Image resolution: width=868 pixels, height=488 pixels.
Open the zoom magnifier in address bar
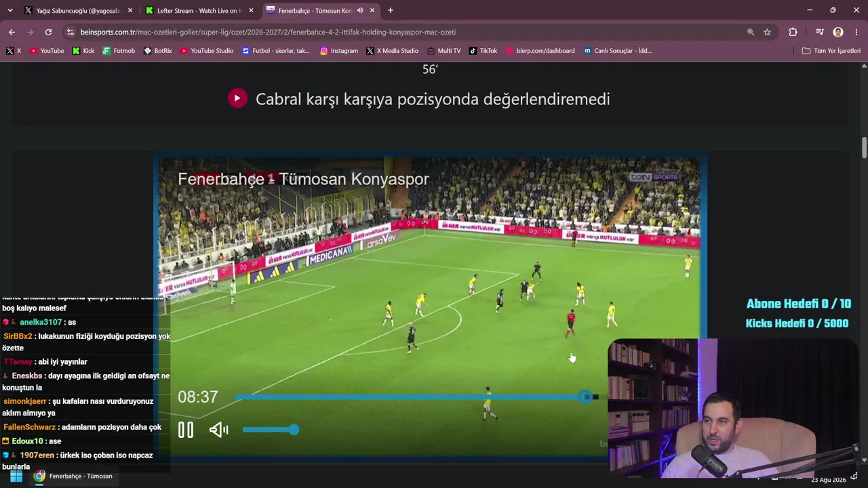point(751,32)
